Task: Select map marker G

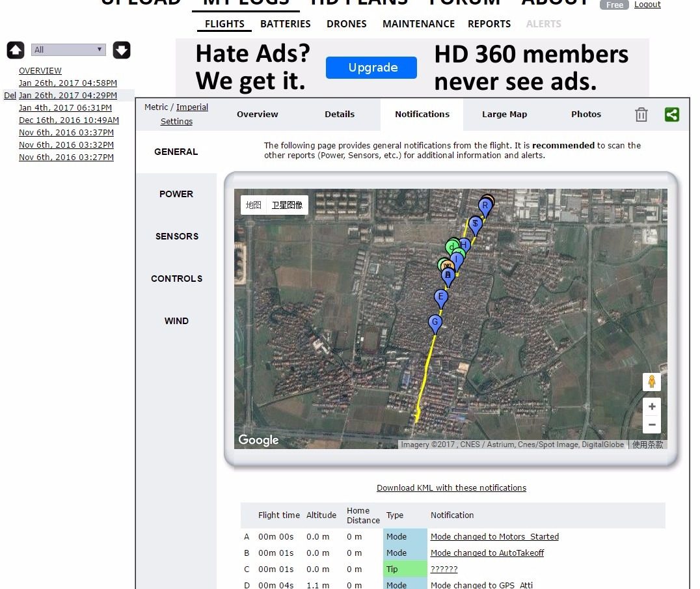Action: coord(435,322)
